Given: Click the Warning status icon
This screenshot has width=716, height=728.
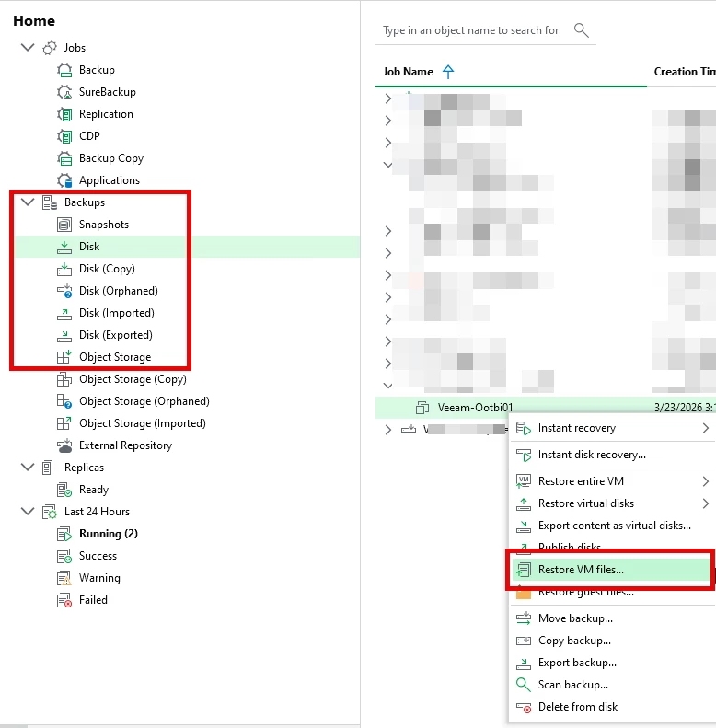Looking at the screenshot, I should 64,578.
